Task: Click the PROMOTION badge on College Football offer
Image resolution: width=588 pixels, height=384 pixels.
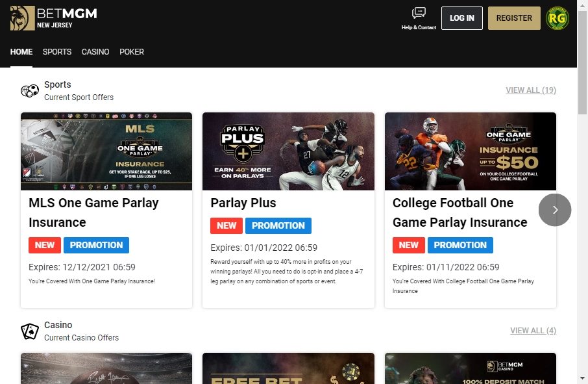Action: point(460,245)
